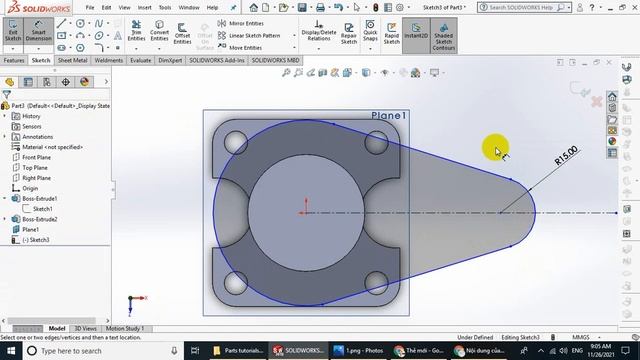Click Rapid Sketch tool

391,33
